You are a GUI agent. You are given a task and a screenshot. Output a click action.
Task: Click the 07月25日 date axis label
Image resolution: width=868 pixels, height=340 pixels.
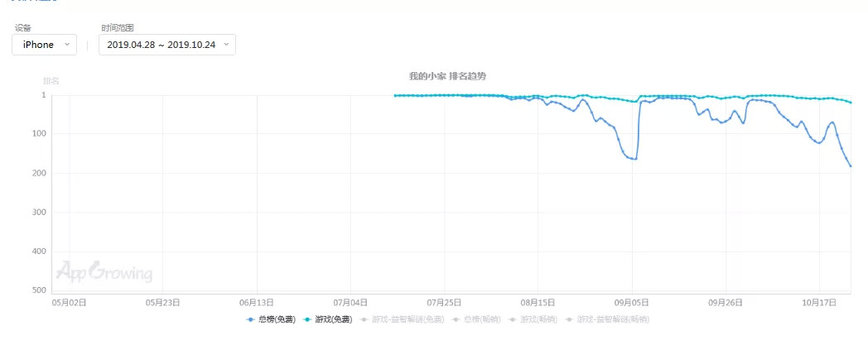coord(445,303)
